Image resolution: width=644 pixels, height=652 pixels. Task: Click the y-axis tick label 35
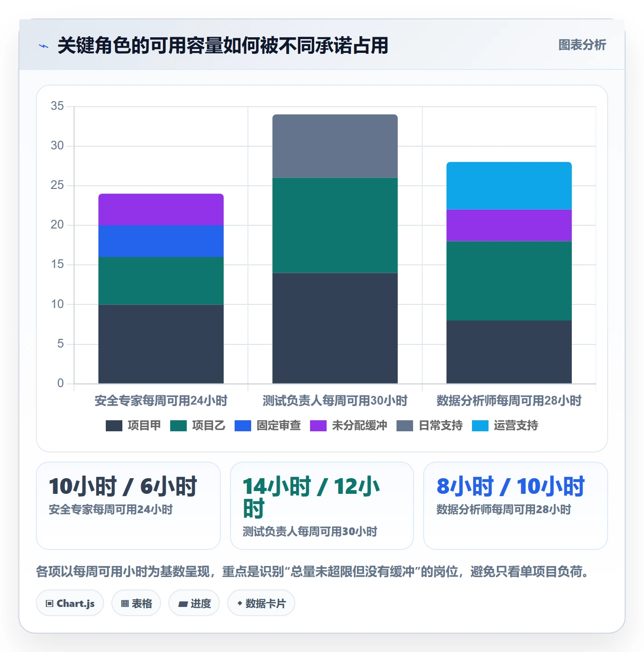click(x=57, y=106)
